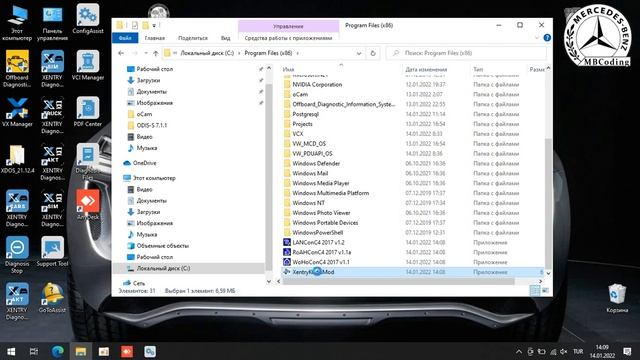Open XDOS_21.12.4 folder on desktop
Viewport: 640px width, 360px height.
click(x=17, y=159)
